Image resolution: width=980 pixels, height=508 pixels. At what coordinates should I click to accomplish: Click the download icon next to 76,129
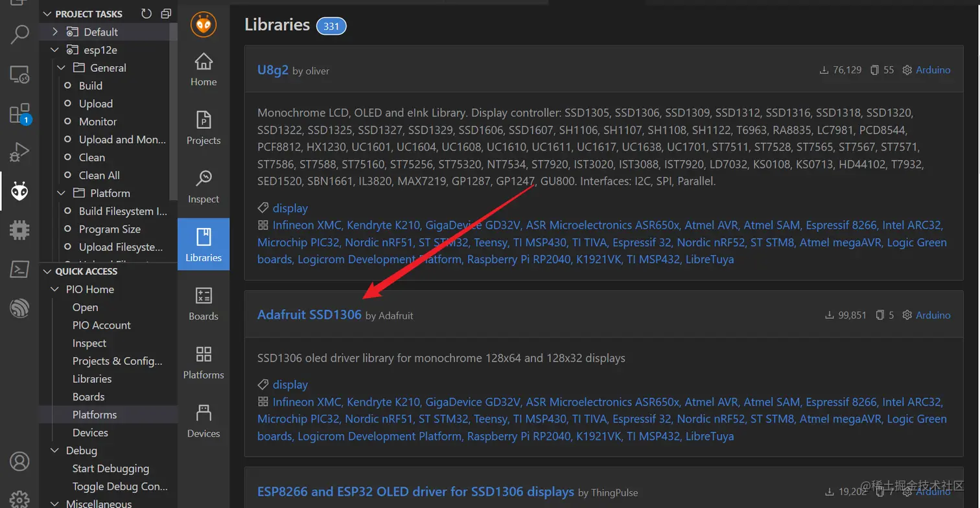pos(824,70)
